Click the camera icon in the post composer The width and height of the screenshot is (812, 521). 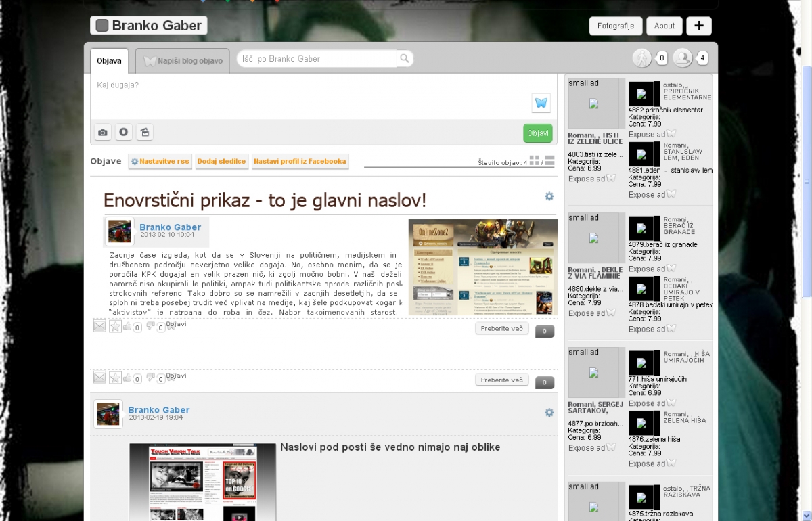pos(102,133)
